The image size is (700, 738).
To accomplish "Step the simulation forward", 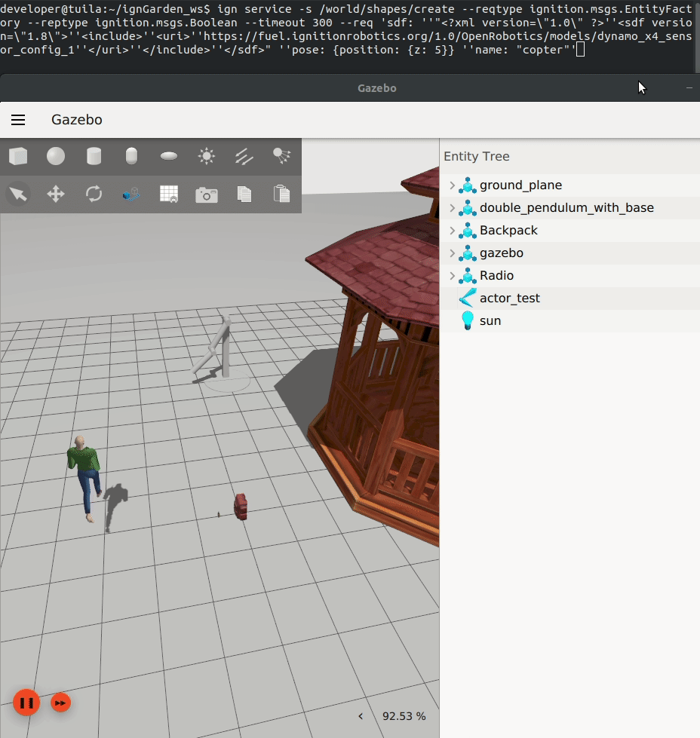I will 60,703.
